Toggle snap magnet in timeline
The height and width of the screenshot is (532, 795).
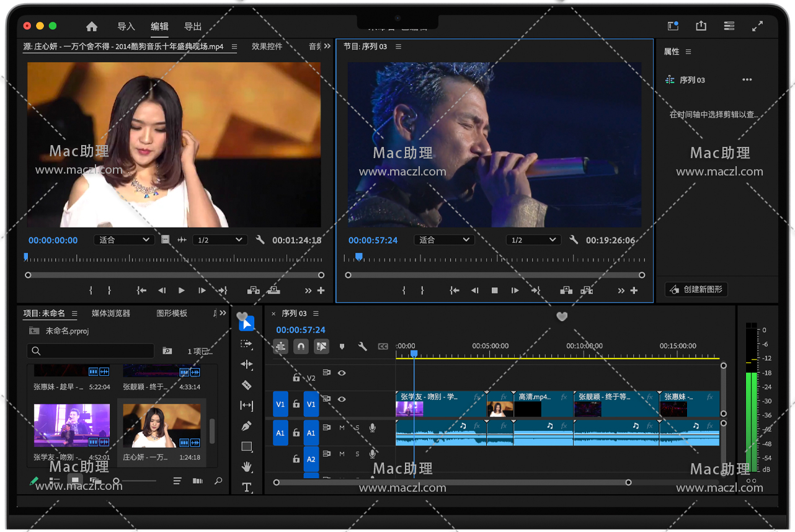pyautogui.click(x=301, y=347)
